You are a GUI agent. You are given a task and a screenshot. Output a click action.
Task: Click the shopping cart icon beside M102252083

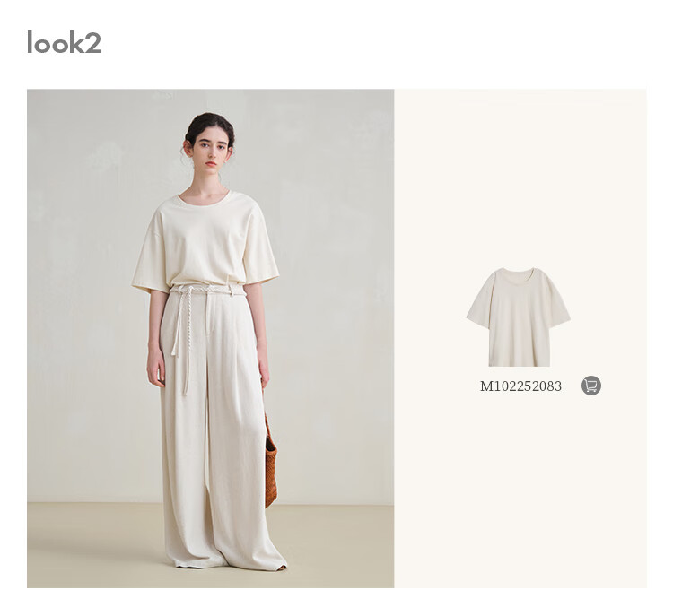click(x=591, y=386)
